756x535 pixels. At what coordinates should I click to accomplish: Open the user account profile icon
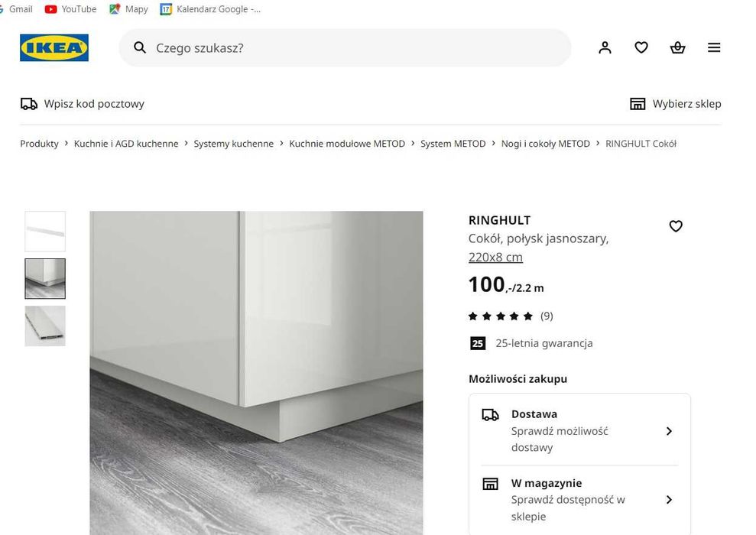tap(605, 47)
